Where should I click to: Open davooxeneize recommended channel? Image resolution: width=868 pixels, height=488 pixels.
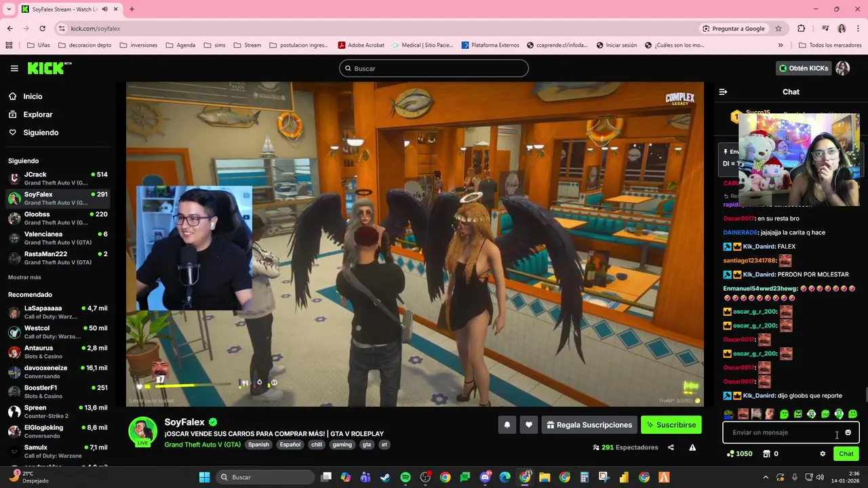pyautogui.click(x=58, y=371)
